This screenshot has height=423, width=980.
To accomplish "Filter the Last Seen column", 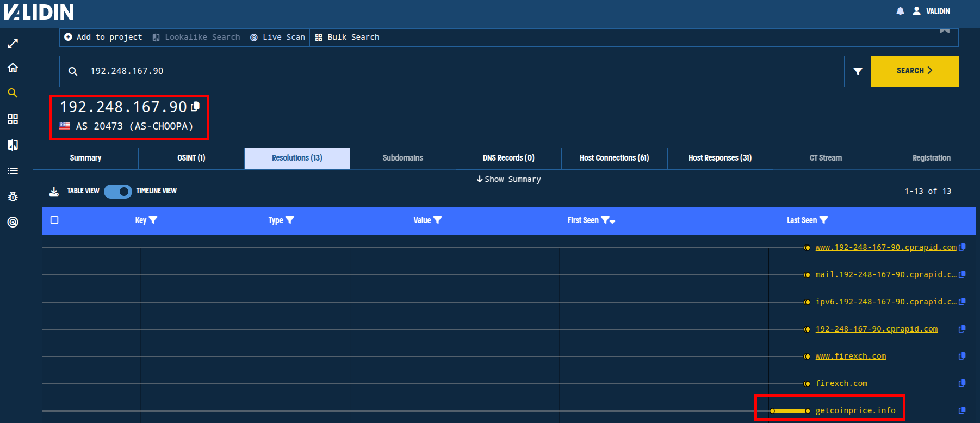I will click(x=824, y=220).
